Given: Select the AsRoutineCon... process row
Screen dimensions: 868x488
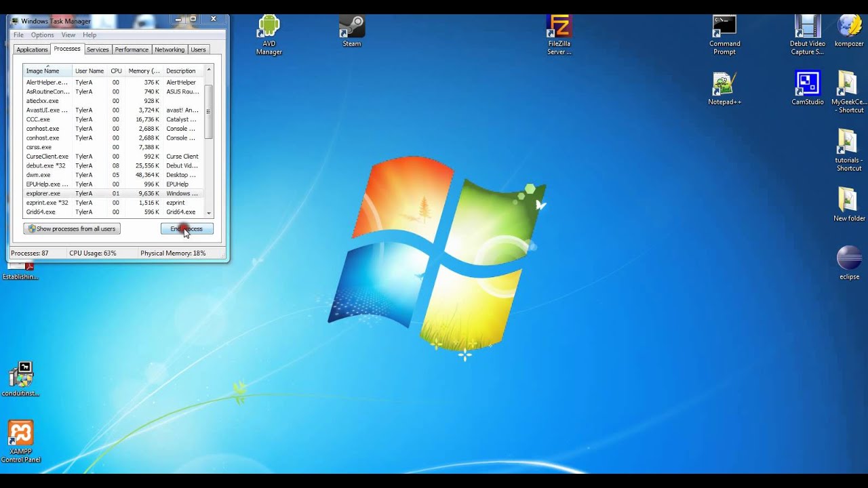Looking at the screenshot, I should (x=113, y=91).
